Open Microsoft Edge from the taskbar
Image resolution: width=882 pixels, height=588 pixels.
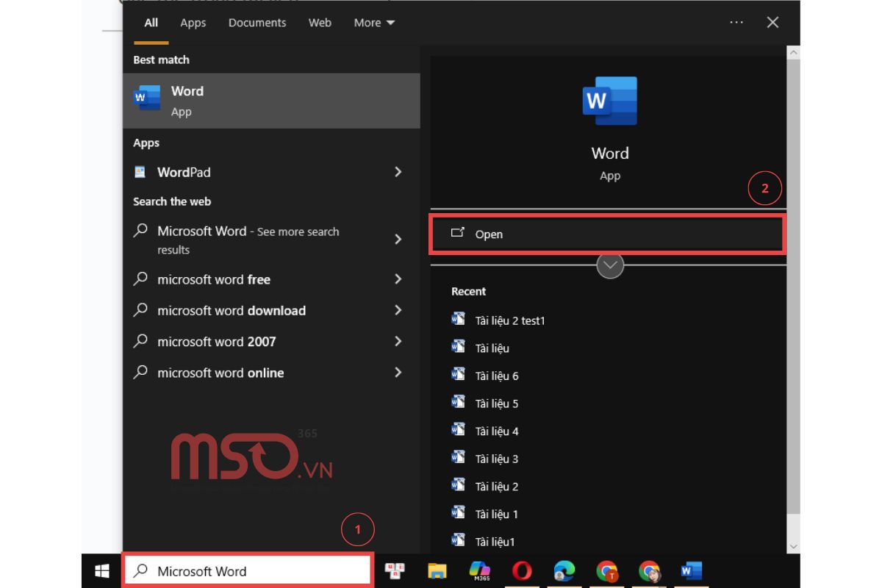[564, 571]
